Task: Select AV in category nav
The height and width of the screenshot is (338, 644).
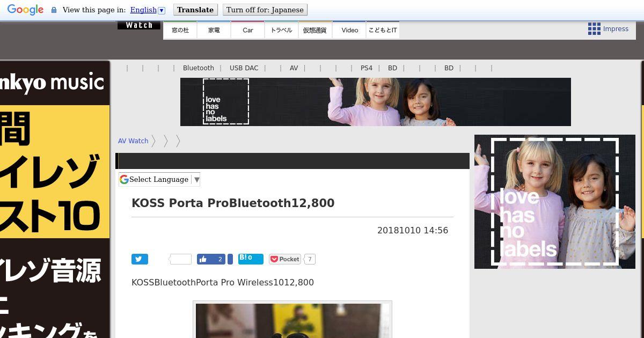Action: click(x=294, y=68)
